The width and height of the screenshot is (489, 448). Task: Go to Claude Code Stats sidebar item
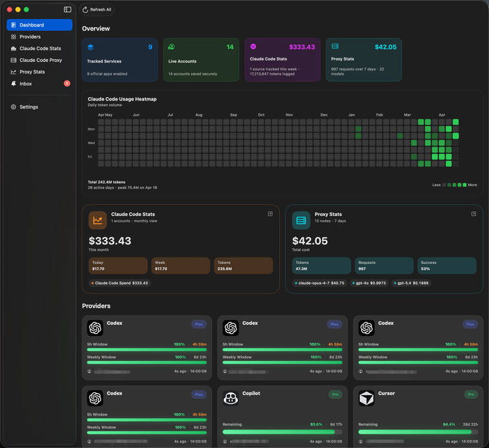point(39,48)
